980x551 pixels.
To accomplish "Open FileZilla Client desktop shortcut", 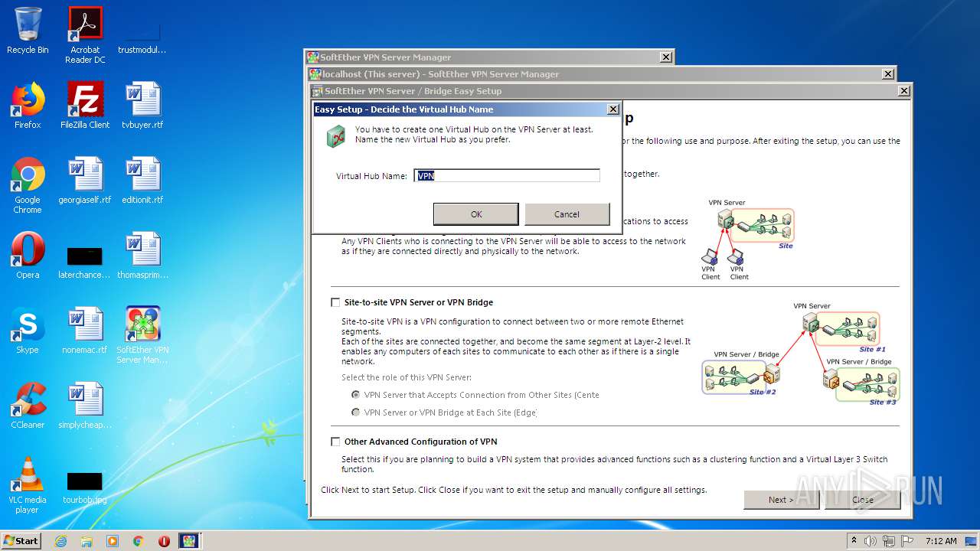I will pos(85,106).
